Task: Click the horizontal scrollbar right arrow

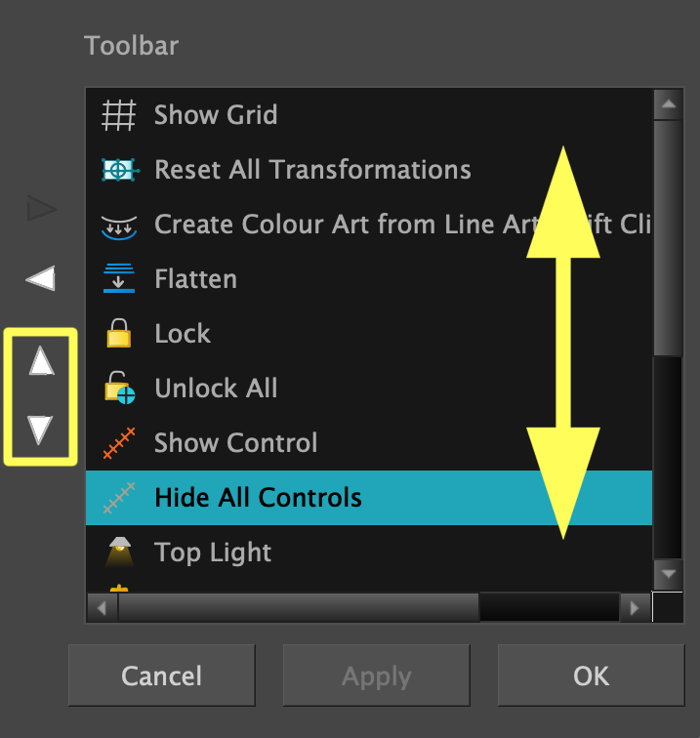Action: click(x=635, y=608)
